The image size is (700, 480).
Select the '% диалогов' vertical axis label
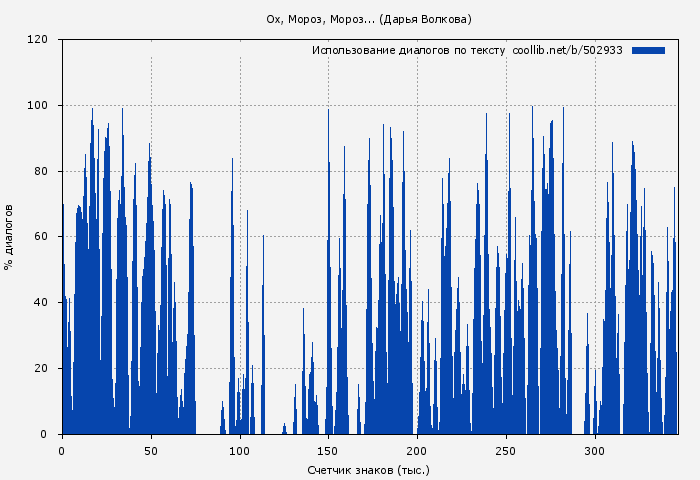[x=9, y=237]
